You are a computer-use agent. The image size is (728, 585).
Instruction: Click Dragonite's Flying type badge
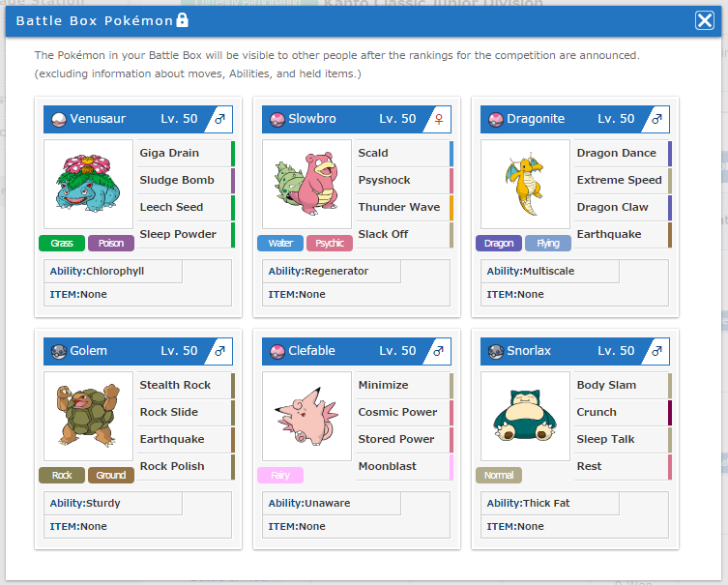click(x=548, y=243)
